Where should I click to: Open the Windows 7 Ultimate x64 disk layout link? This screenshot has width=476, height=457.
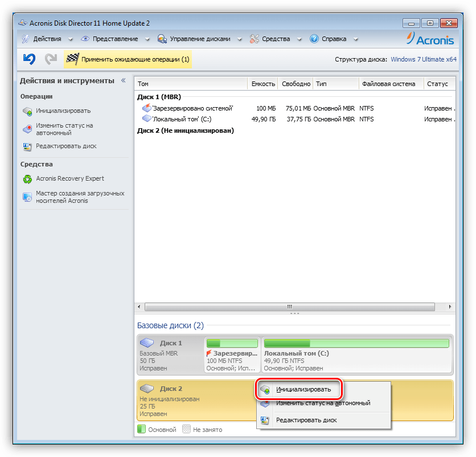pos(424,59)
